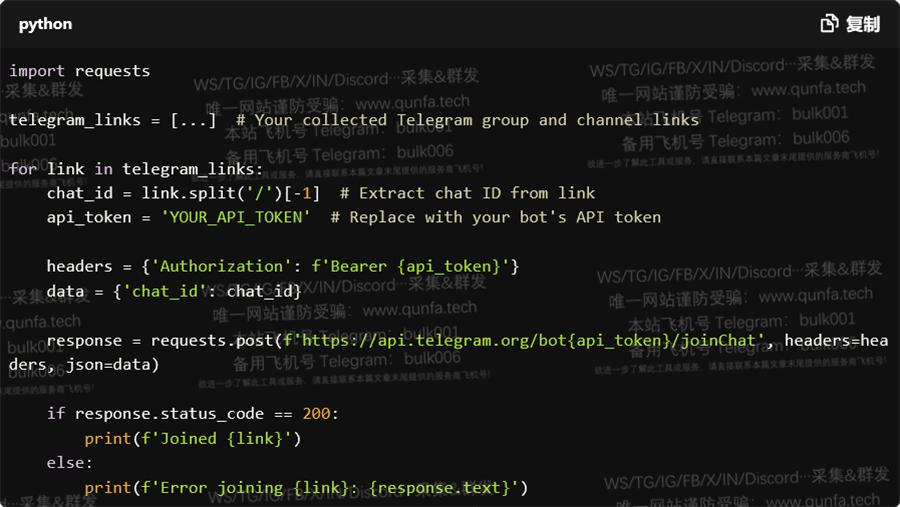Click the 复制 copy button label

pyautogui.click(x=863, y=24)
